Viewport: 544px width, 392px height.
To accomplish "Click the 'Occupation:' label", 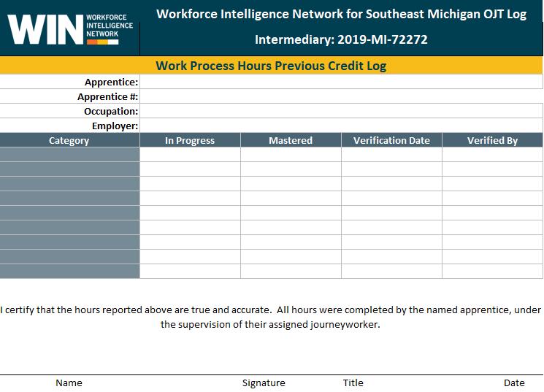I will pyautogui.click(x=111, y=112).
